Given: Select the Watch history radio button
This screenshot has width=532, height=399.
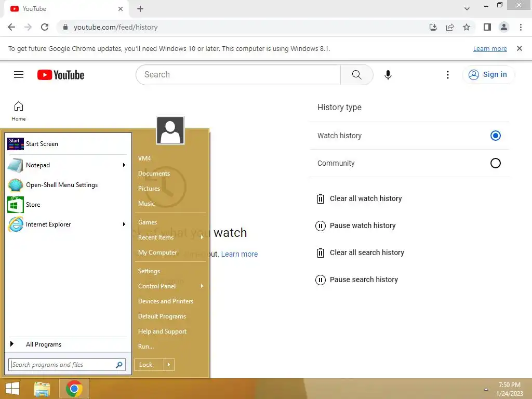Looking at the screenshot, I should 495,136.
